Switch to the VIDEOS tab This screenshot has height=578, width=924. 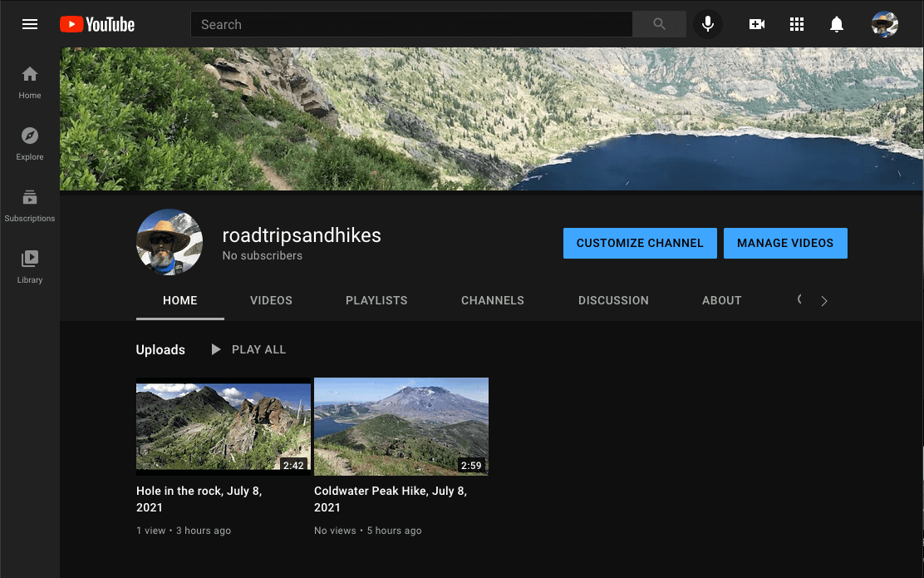tap(271, 300)
